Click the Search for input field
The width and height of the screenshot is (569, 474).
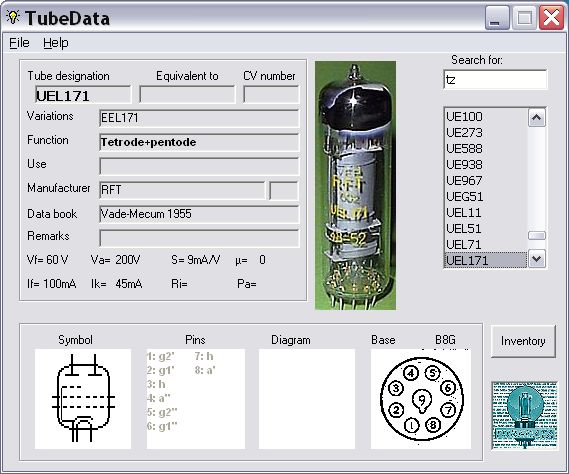pos(495,79)
